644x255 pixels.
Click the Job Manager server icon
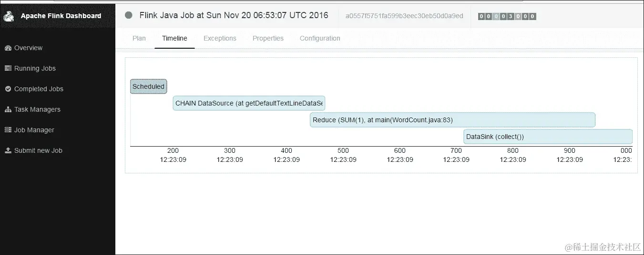[x=8, y=130]
